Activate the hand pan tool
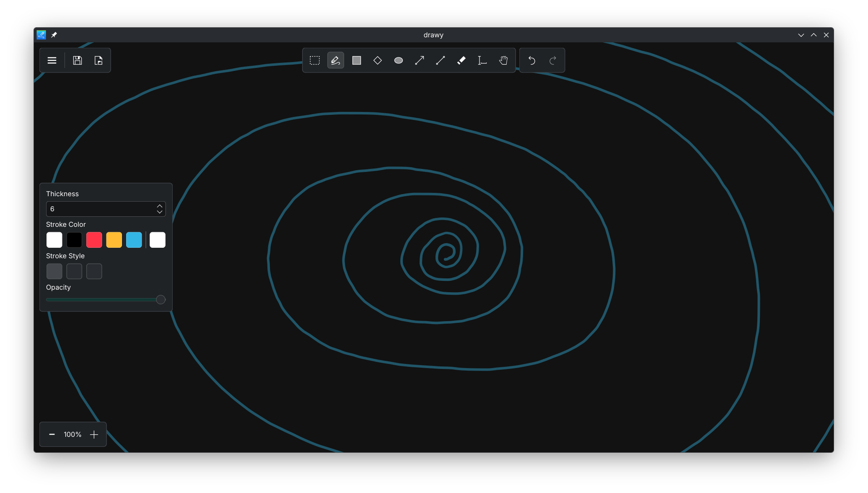The width and height of the screenshot is (868, 493). (x=503, y=60)
